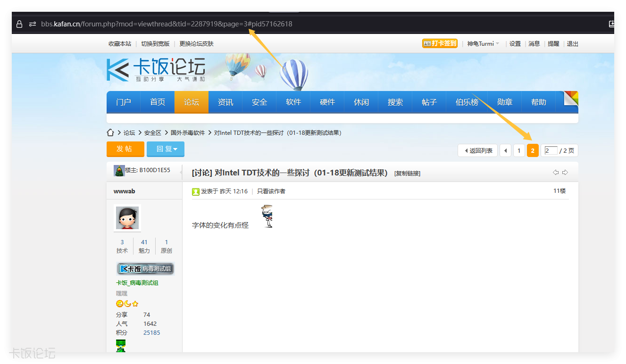This screenshot has height=364, width=626.
Task: Click the 病毒测试组 badge image
Action: (145, 268)
